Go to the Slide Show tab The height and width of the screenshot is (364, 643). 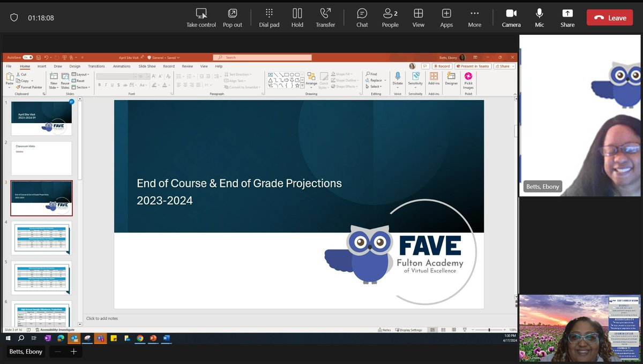[147, 66]
